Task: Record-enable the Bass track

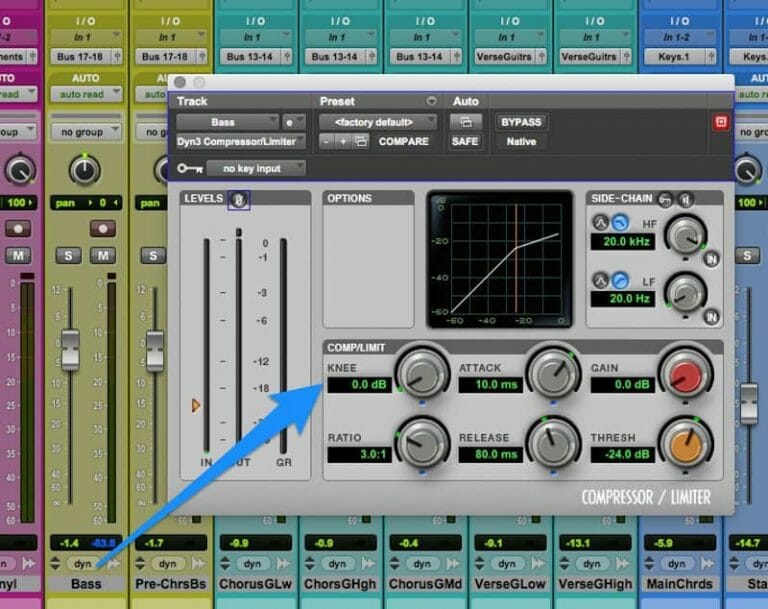Action: (103, 228)
